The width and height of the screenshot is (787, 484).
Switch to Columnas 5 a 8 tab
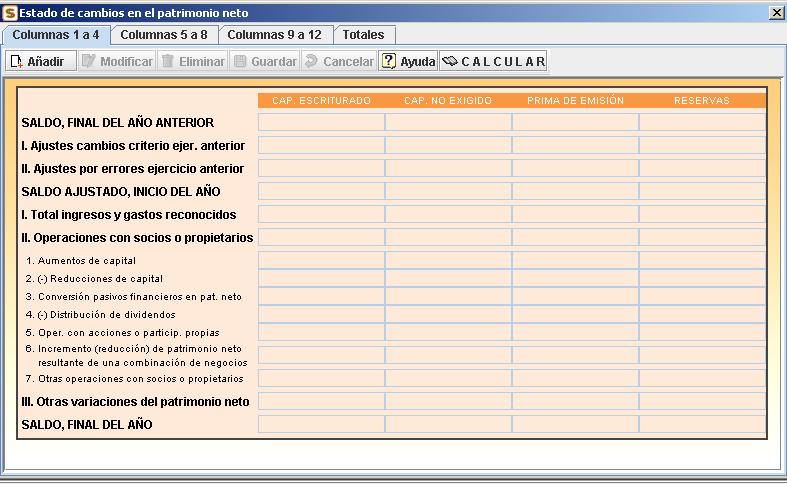(164, 35)
